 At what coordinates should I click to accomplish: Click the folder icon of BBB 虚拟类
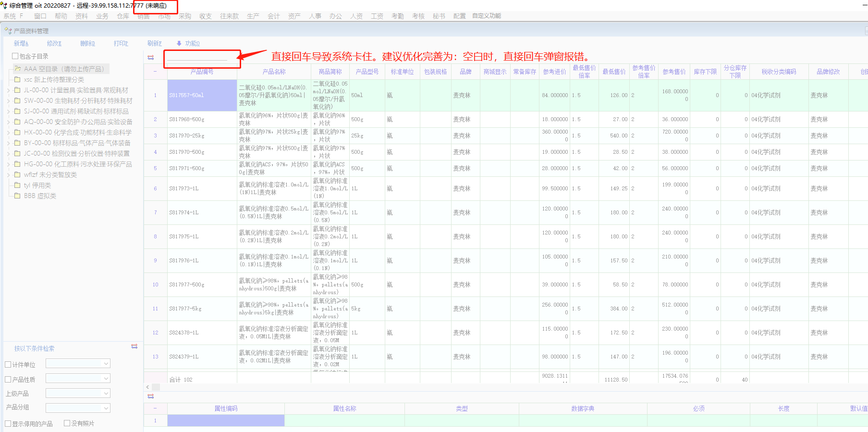tap(18, 196)
